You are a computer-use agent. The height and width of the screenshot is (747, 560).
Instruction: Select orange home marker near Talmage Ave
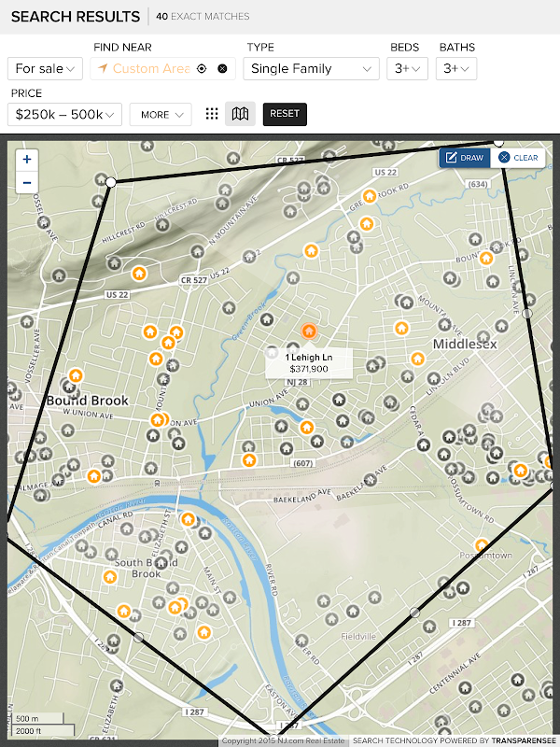(x=93, y=475)
